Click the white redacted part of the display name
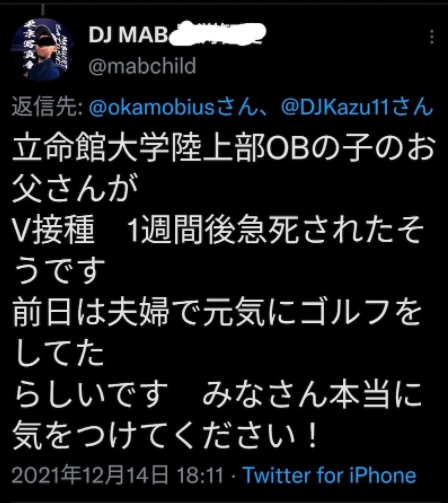The image size is (448, 503). [217, 34]
